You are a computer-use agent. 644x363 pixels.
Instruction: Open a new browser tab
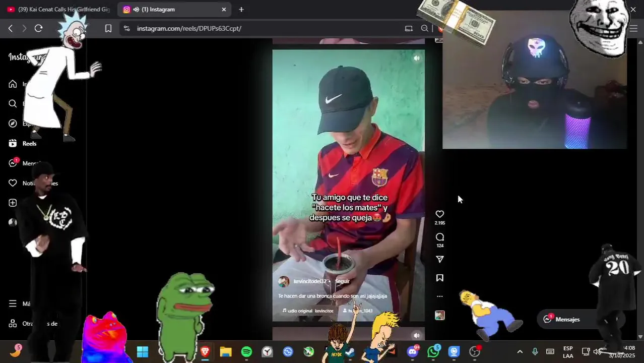pyautogui.click(x=241, y=9)
